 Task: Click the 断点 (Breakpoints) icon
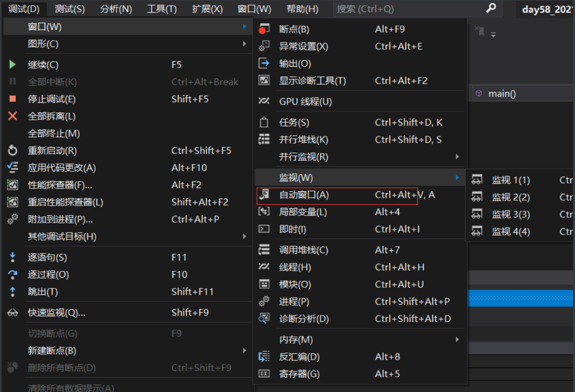[263, 28]
